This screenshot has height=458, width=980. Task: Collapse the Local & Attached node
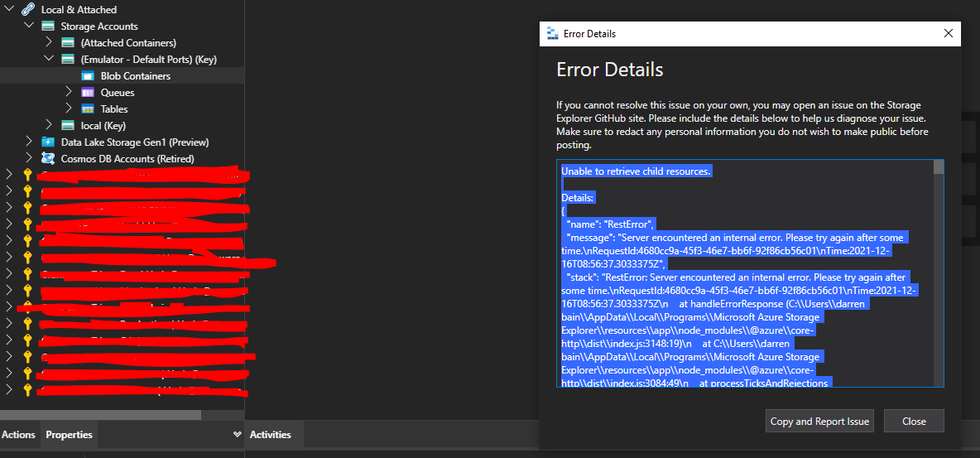tap(8, 9)
